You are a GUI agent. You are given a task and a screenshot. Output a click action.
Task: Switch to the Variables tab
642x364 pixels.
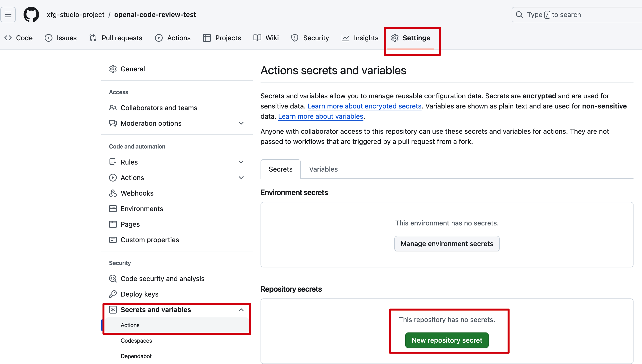[x=323, y=169]
